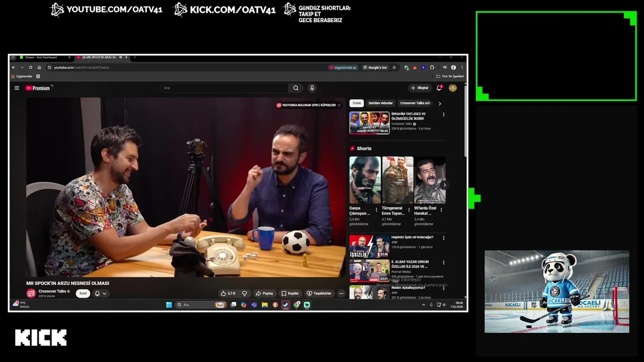The width and height of the screenshot is (644, 362).
Task: Open options for E. Albay-Yazar Orkun Özeller video
Action: pos(443,262)
